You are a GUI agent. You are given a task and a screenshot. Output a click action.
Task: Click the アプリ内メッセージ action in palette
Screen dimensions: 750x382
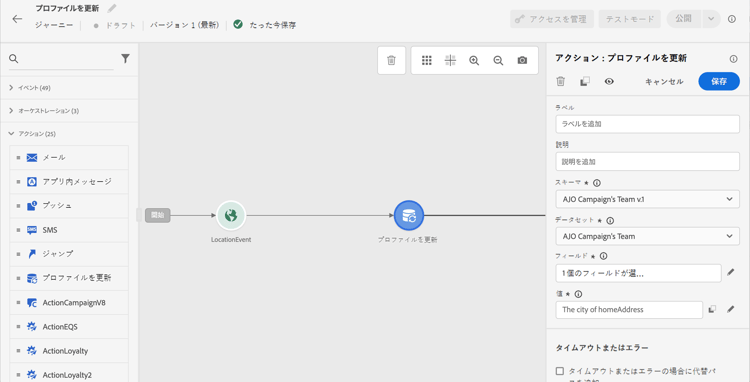pos(69,182)
